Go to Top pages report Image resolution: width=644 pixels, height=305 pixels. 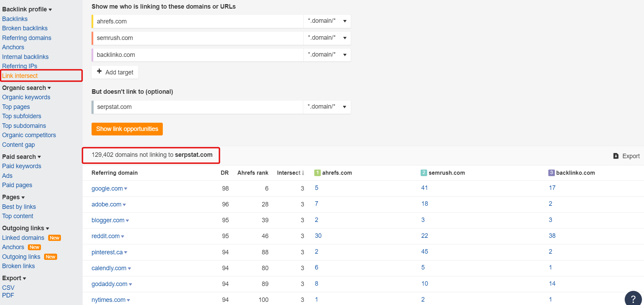[x=16, y=107]
